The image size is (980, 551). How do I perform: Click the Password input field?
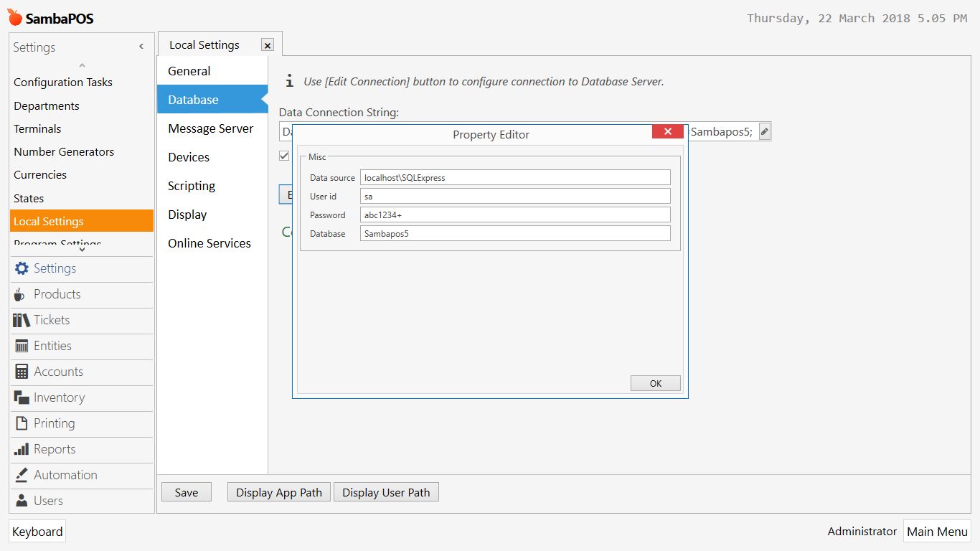click(x=515, y=215)
